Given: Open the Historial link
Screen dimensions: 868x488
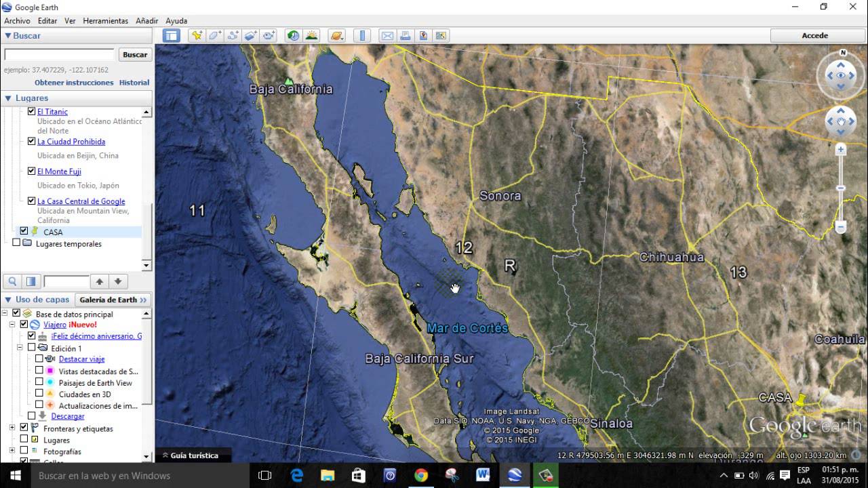Looking at the screenshot, I should click(134, 82).
